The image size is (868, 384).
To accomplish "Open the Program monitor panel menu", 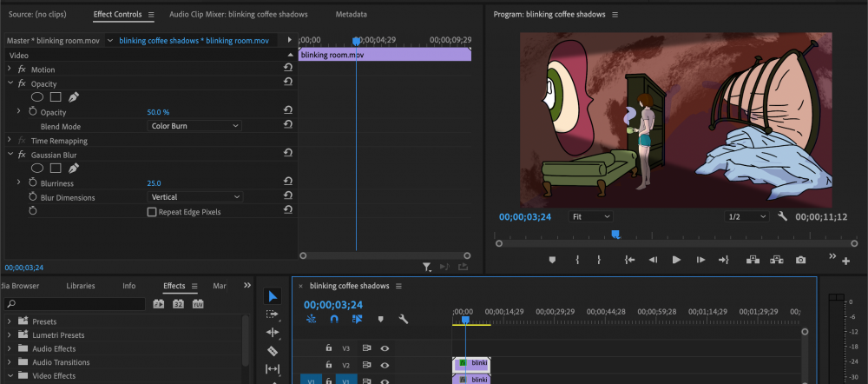I will coord(615,15).
